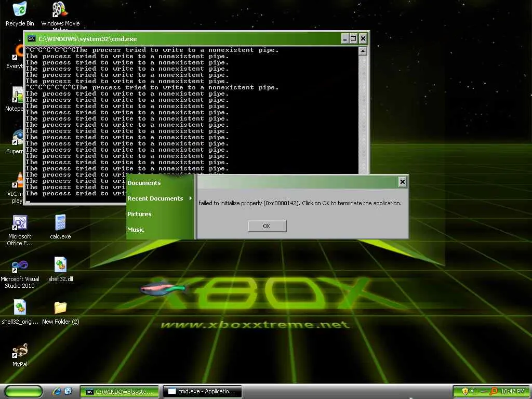532x399 pixels.
Task: Open the Microsoft Office F... shortcut
Action: click(20, 230)
